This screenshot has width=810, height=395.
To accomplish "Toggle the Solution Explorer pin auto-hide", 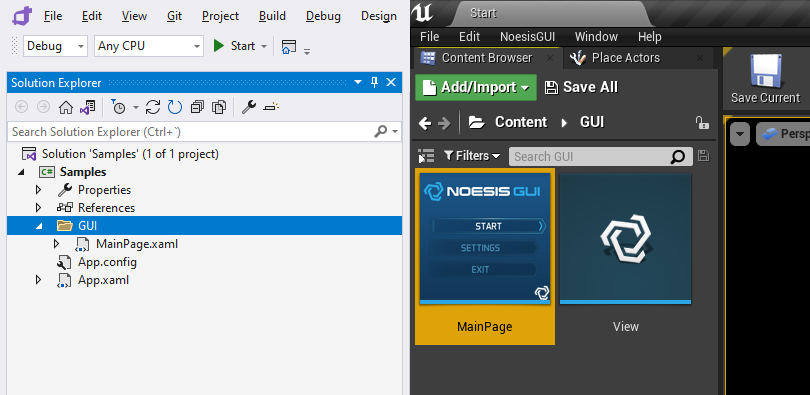I will click(x=375, y=83).
